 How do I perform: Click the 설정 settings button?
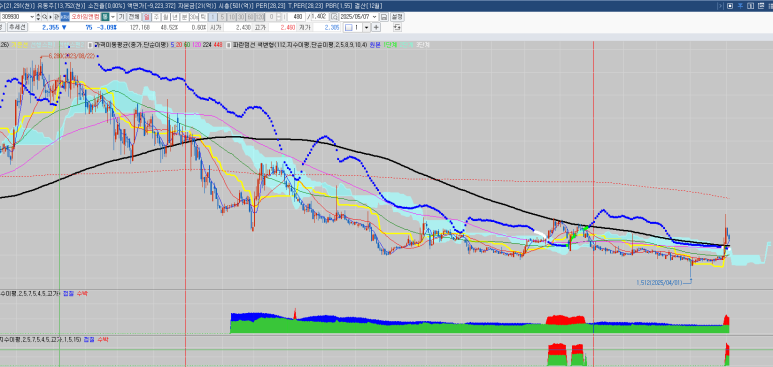[397, 17]
